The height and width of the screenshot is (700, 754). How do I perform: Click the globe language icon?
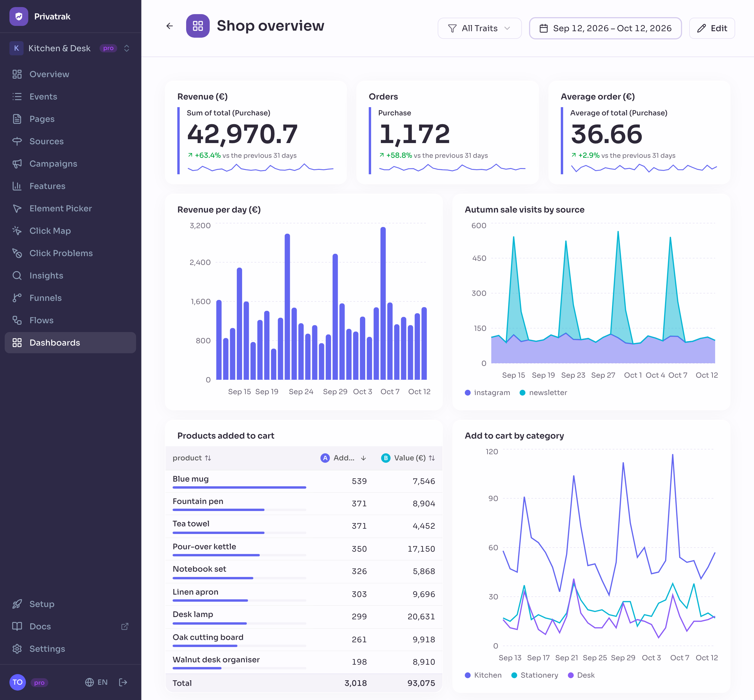pos(90,682)
